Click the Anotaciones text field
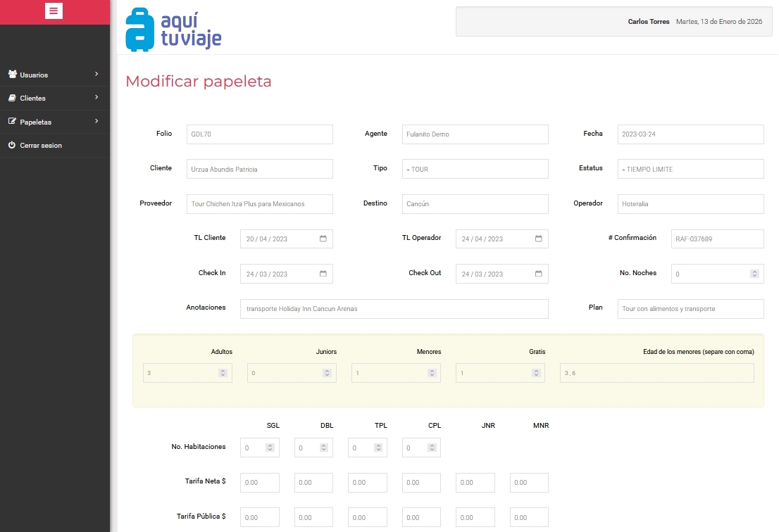The width and height of the screenshot is (779, 532). click(394, 309)
